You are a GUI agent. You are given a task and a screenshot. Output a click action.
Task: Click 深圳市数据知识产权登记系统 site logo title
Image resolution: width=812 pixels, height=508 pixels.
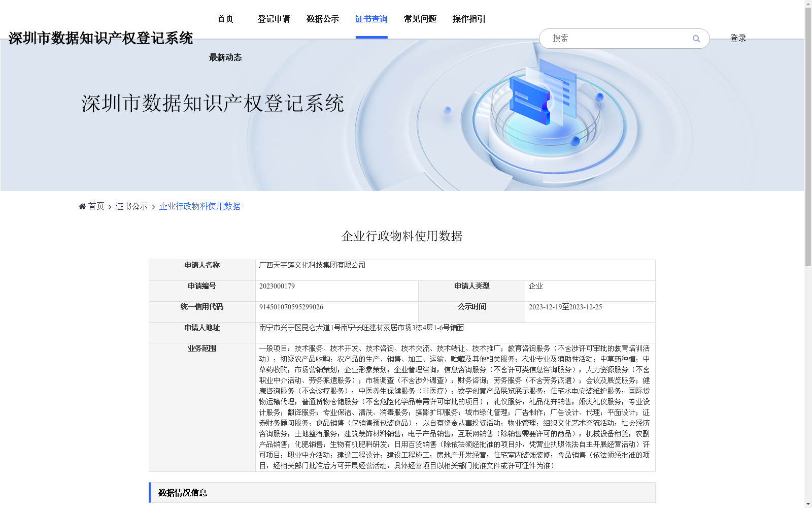pyautogui.click(x=100, y=38)
